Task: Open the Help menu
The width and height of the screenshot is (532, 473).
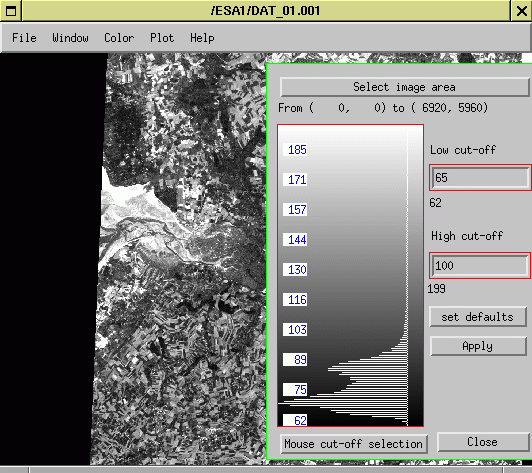Action: coord(202,38)
